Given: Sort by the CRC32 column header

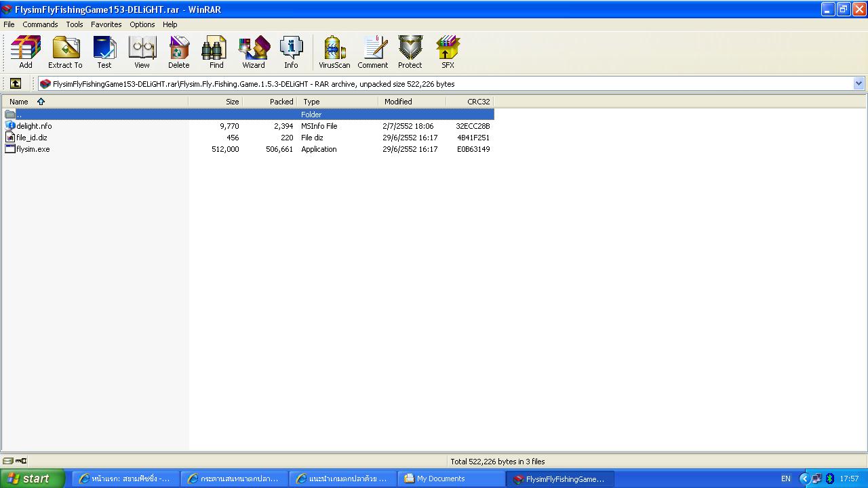Looking at the screenshot, I should click(470, 102).
